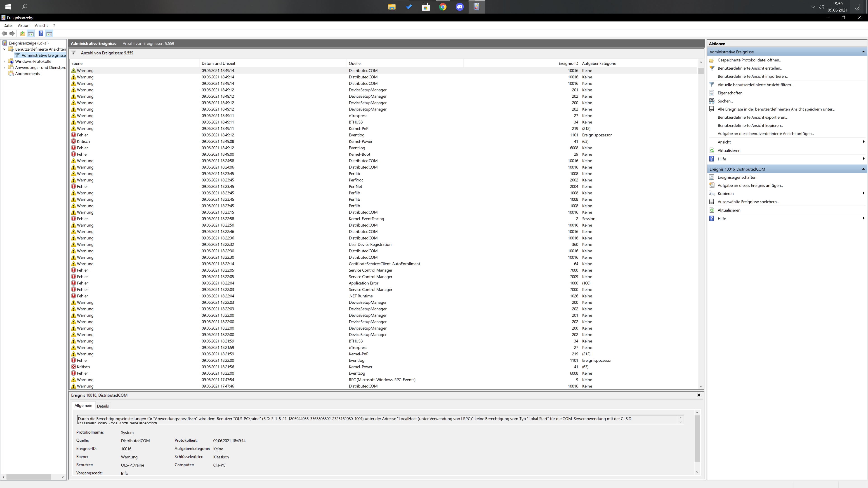The width and height of the screenshot is (868, 488).
Task: Open Chrome from the taskbar
Action: click(x=443, y=7)
